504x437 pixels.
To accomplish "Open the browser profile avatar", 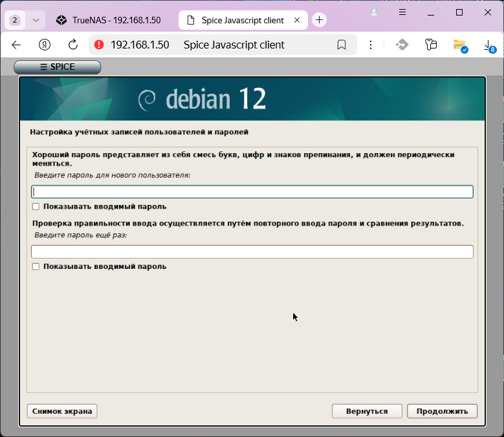I will (374, 12).
